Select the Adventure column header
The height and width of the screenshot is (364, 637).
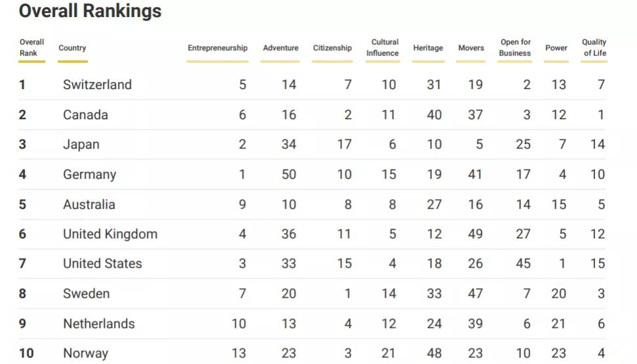click(x=280, y=48)
